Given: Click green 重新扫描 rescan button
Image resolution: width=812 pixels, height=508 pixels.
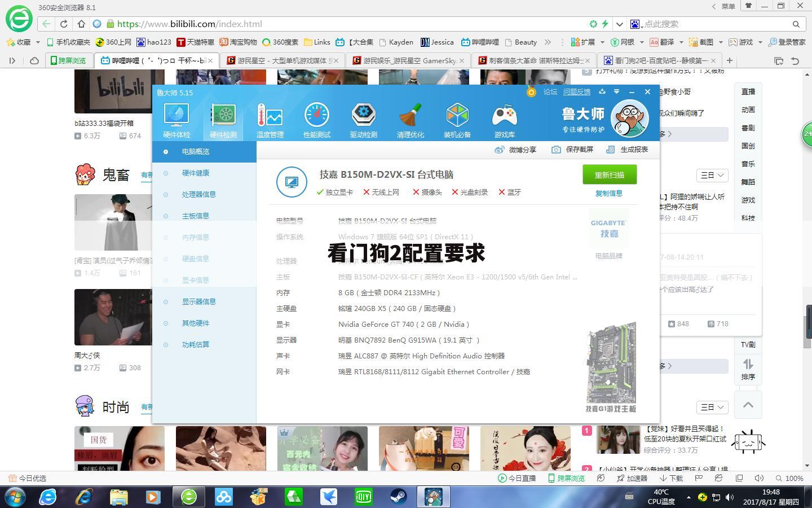Looking at the screenshot, I should point(610,174).
